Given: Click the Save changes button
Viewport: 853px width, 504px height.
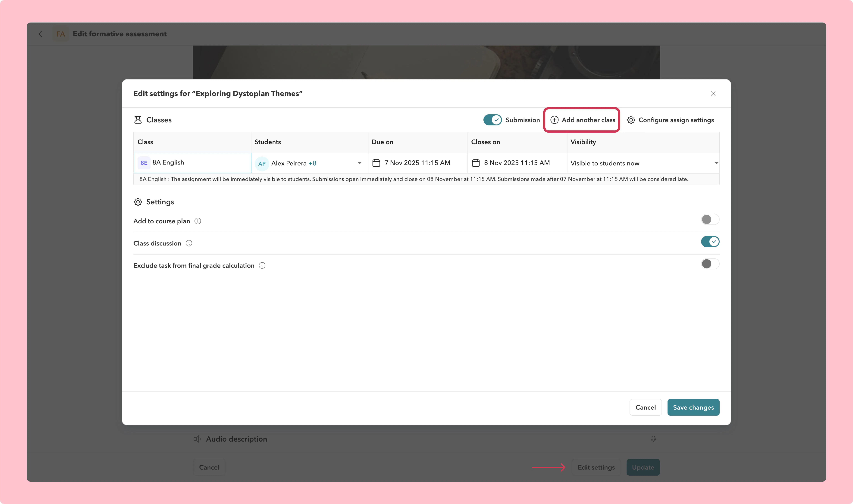Looking at the screenshot, I should click(x=693, y=407).
